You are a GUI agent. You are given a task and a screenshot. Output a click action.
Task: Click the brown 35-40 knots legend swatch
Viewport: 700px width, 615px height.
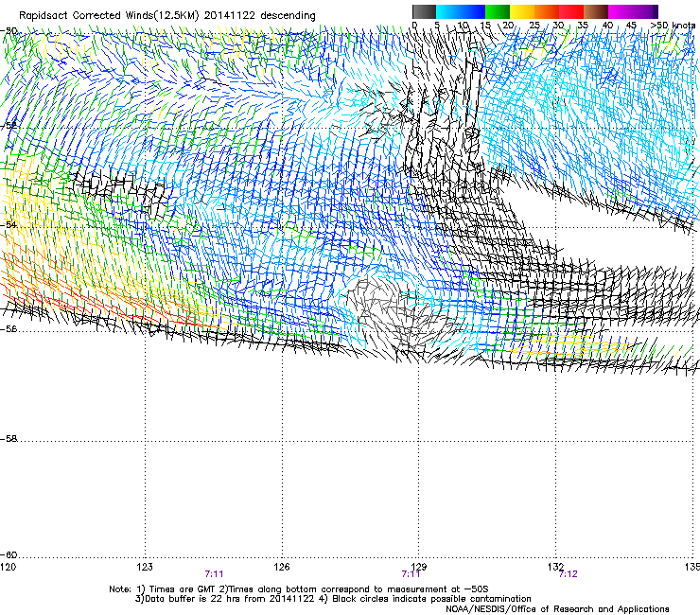coord(596,11)
